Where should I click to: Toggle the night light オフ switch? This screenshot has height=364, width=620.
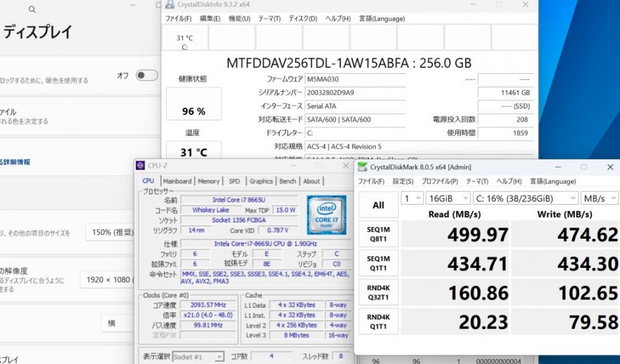click(147, 75)
